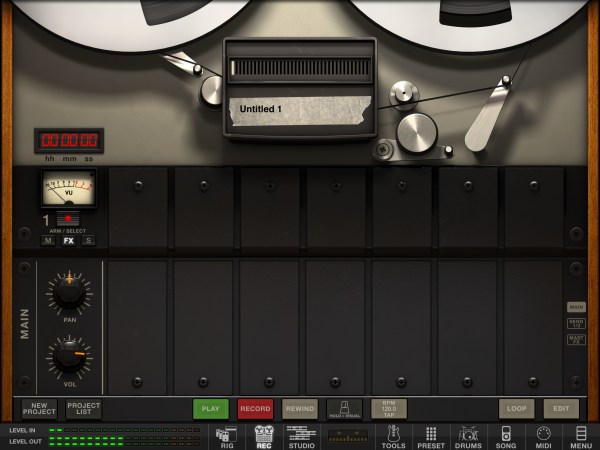Click the LEVEL IN meter
The height and width of the screenshot is (450, 600).
(124, 430)
